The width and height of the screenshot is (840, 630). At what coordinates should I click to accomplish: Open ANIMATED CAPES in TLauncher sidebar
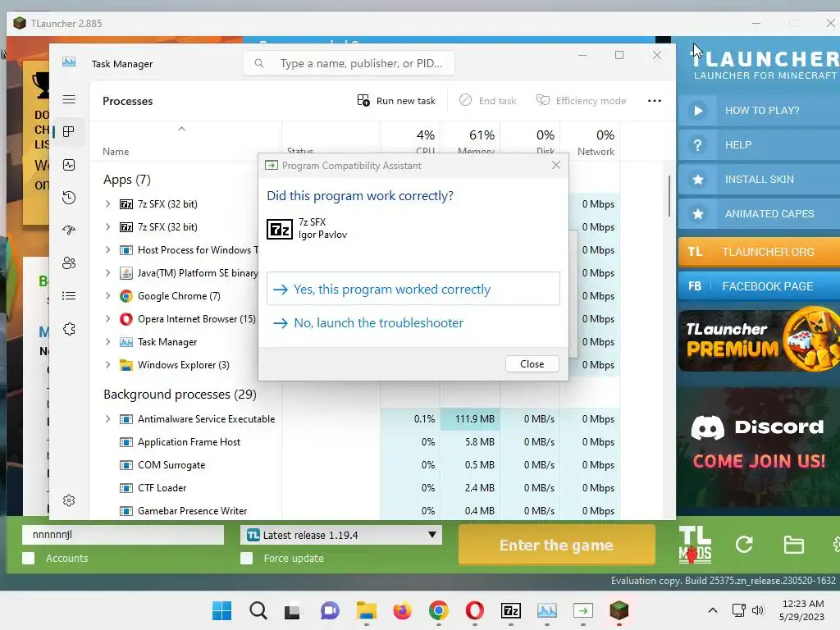coord(759,214)
